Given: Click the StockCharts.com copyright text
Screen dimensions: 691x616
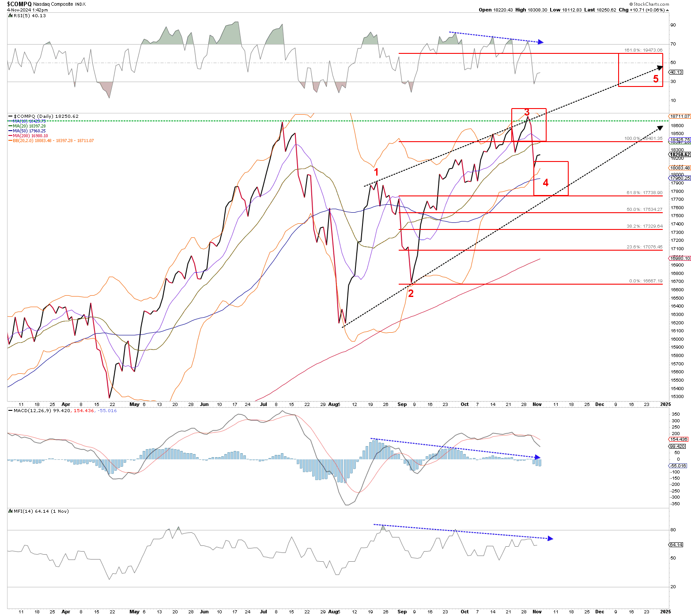Looking at the screenshot, I should point(649,4).
